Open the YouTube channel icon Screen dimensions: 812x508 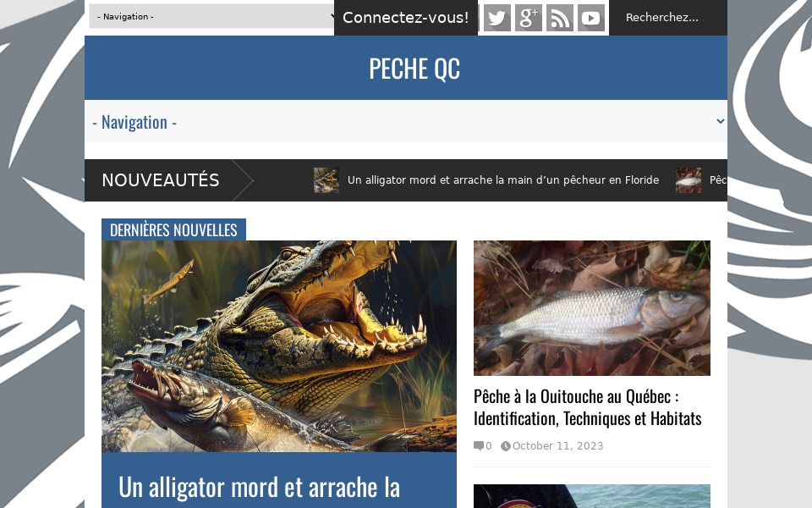tap(590, 17)
